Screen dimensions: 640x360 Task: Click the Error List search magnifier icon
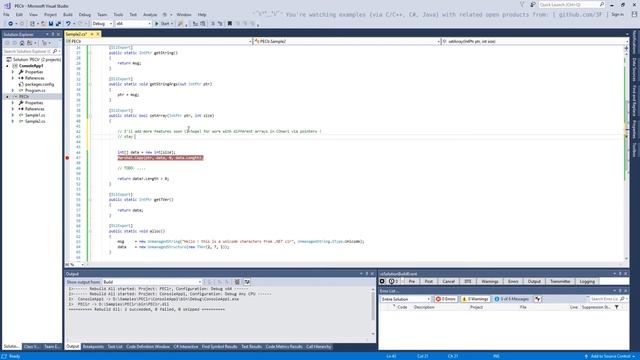pyautogui.click(x=622, y=299)
